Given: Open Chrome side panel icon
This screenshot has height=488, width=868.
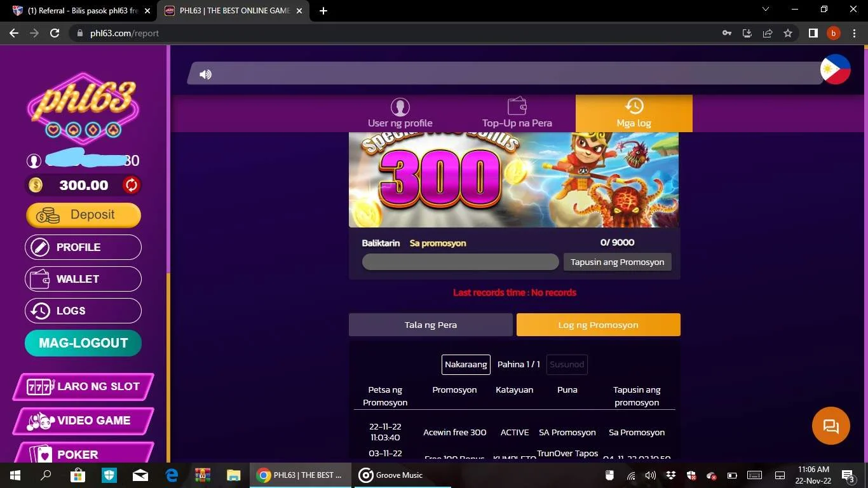Looking at the screenshot, I should [813, 33].
